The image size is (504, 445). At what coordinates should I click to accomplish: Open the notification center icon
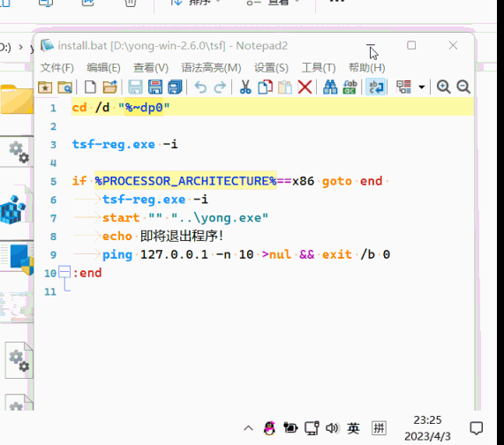pos(477,428)
